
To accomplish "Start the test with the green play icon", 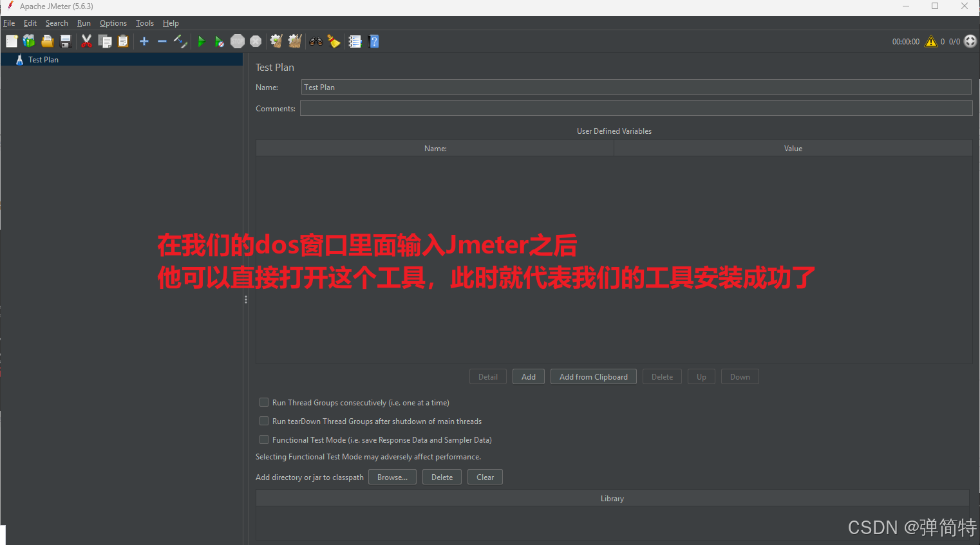I will (x=202, y=41).
